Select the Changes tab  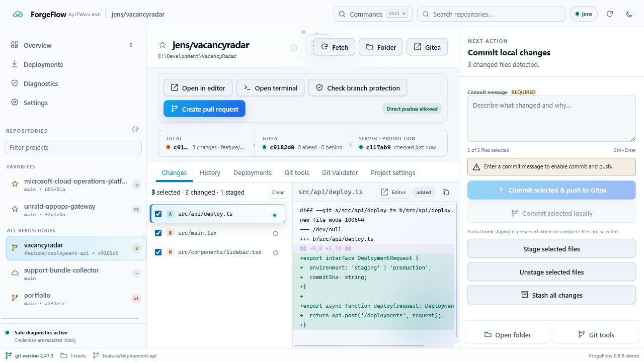[174, 172]
